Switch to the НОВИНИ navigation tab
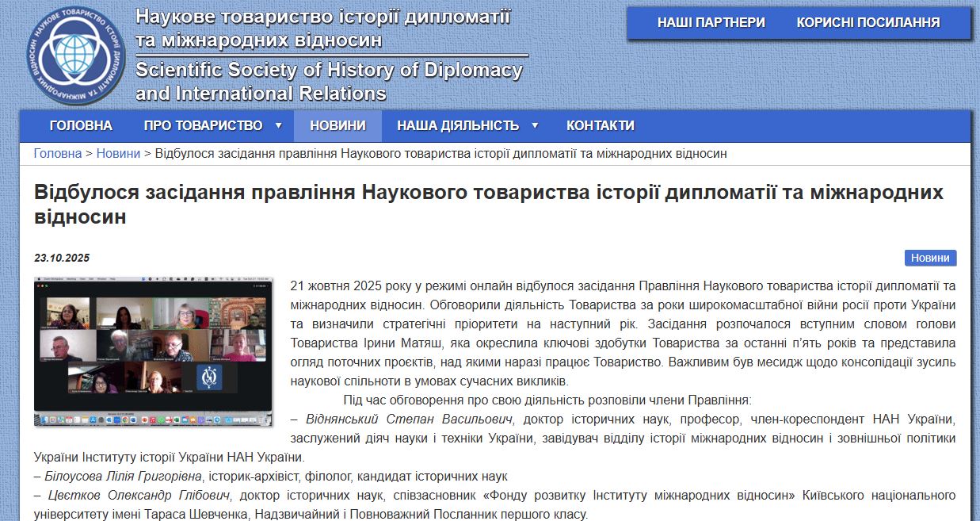Screen dimensions: 980x521 click(337, 125)
